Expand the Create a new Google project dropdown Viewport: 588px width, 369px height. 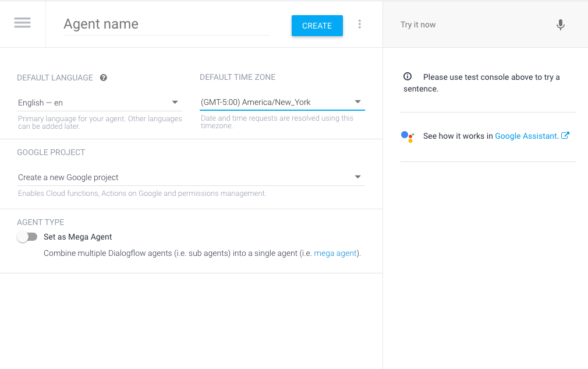[191, 177]
